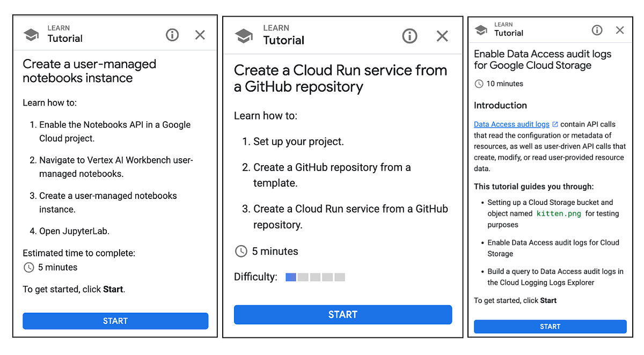The image size is (644, 355).
Task: Open the info icon on the notebooks instance tutorial
Action: [172, 35]
